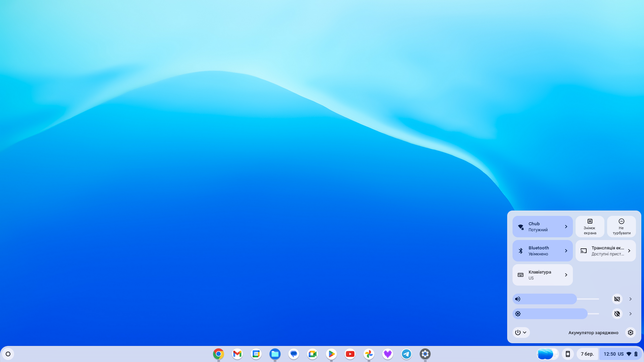Open the Files app
This screenshot has width=644, height=362.
[x=275, y=354]
